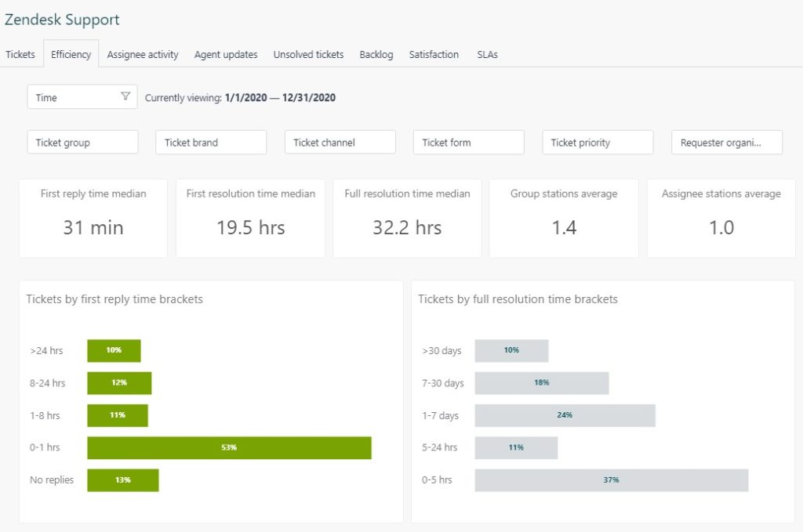Select the 7-30 days 18% bar

pyautogui.click(x=542, y=383)
